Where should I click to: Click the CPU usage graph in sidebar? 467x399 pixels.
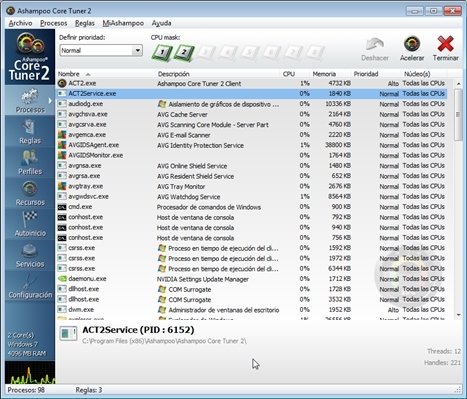coord(30,373)
